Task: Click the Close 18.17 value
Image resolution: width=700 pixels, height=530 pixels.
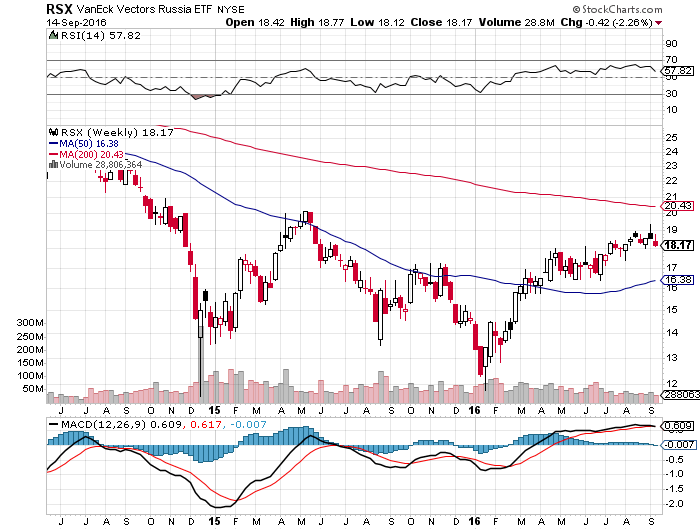Action: (x=441, y=22)
